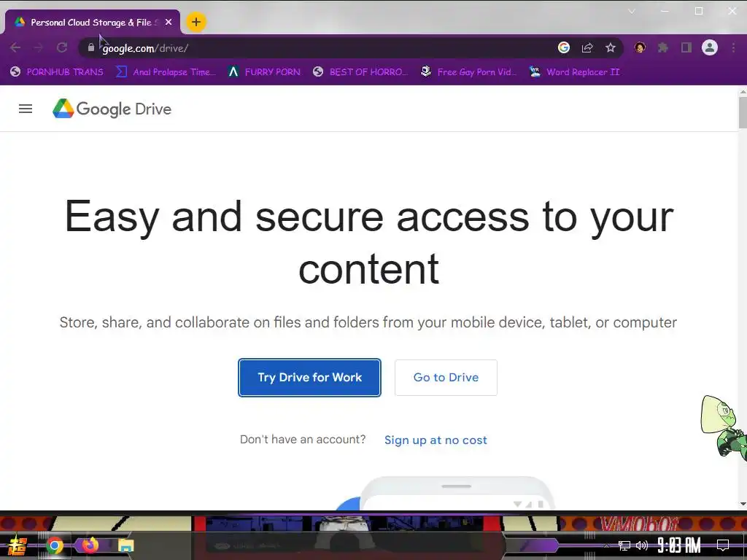This screenshot has width=747, height=560.
Task: Click the network tray icon
Action: (624, 545)
